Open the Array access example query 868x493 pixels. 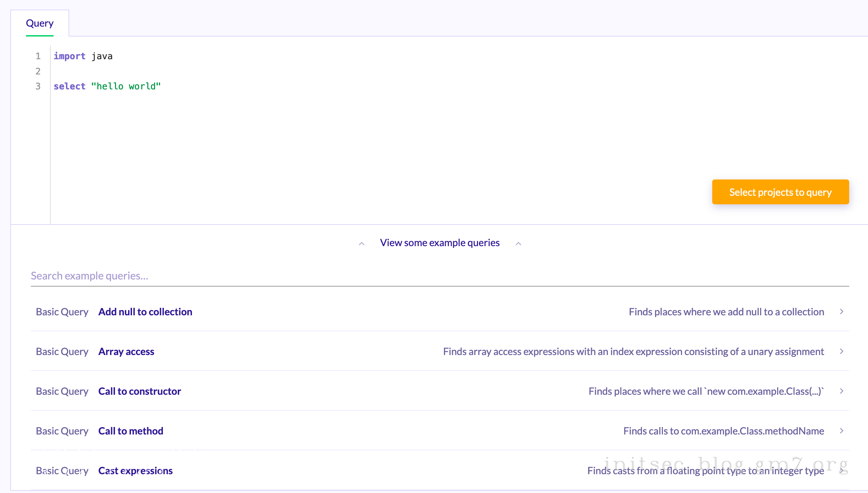point(126,351)
